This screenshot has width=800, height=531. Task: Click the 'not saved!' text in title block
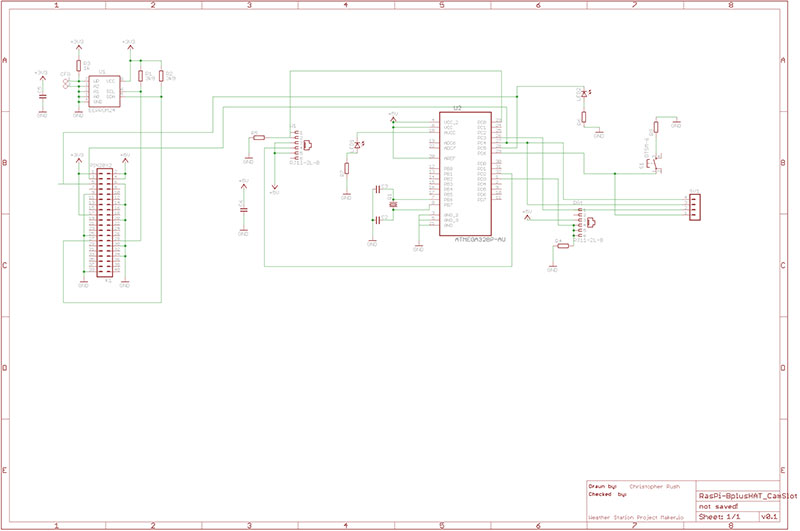[x=717, y=507]
